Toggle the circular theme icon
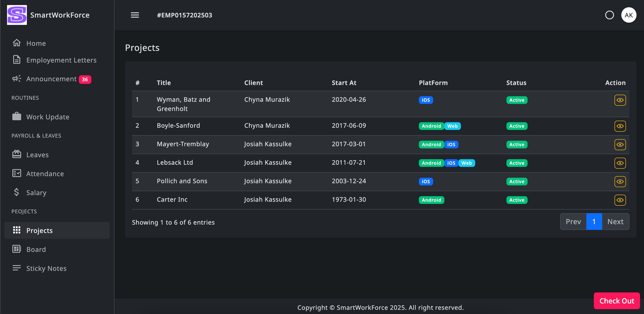Screen dimensions: 644x314 [x=609, y=15]
